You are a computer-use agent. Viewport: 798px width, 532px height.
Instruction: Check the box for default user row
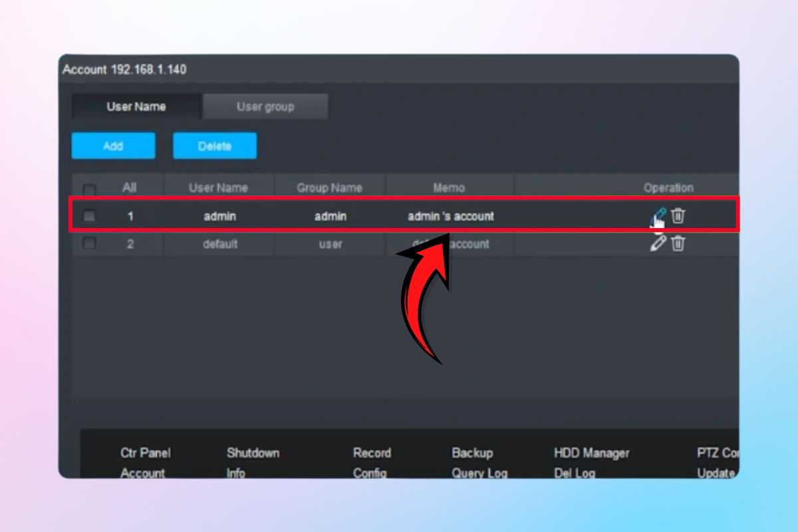(x=89, y=243)
